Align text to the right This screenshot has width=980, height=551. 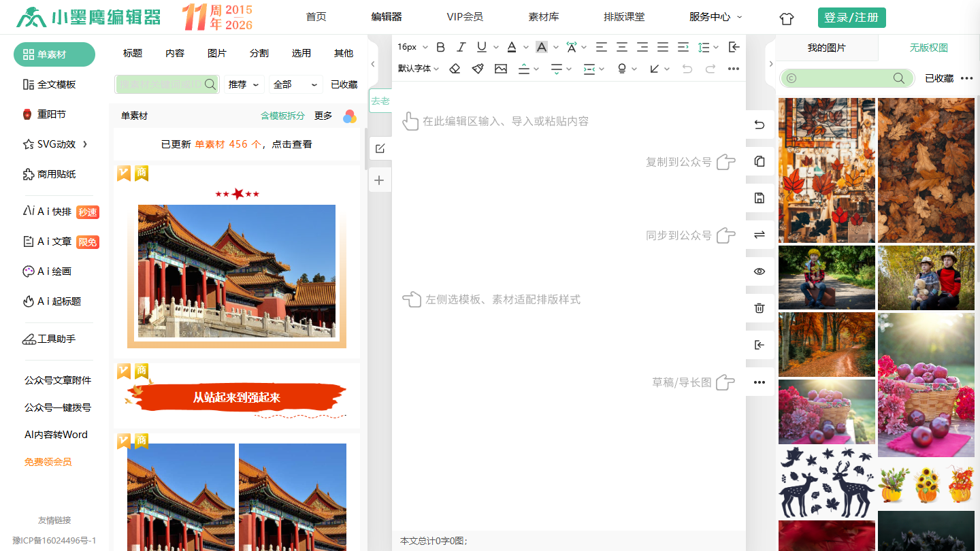pos(642,47)
